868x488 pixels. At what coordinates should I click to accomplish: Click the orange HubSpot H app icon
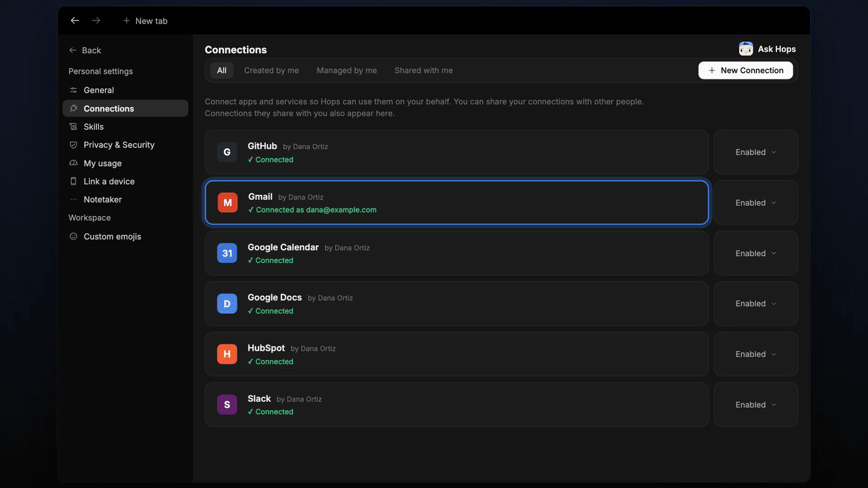(227, 354)
